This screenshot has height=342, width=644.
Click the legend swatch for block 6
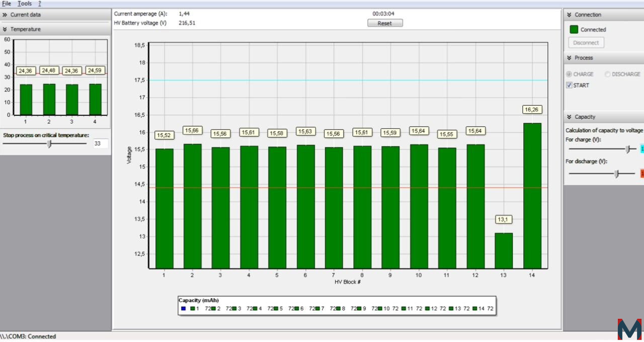point(297,308)
